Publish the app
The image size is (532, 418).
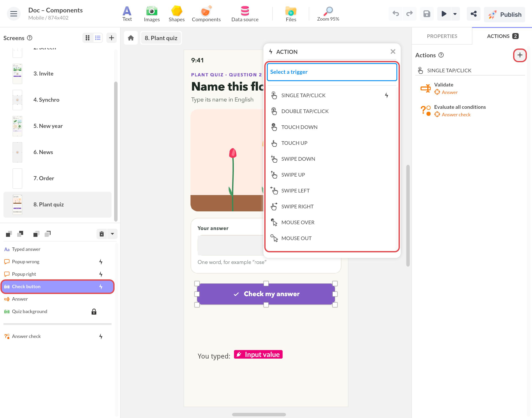pos(504,14)
